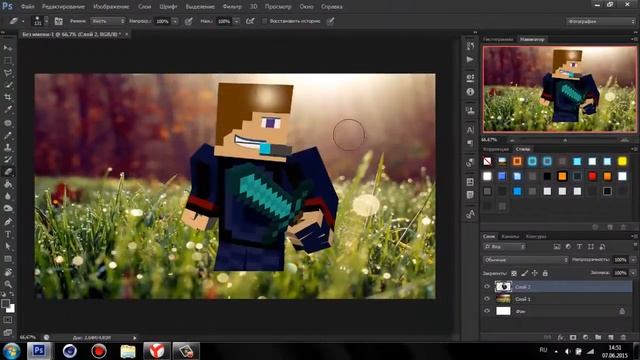Toggle lock transparent pixels icon
640x360 pixels.
(x=514, y=273)
